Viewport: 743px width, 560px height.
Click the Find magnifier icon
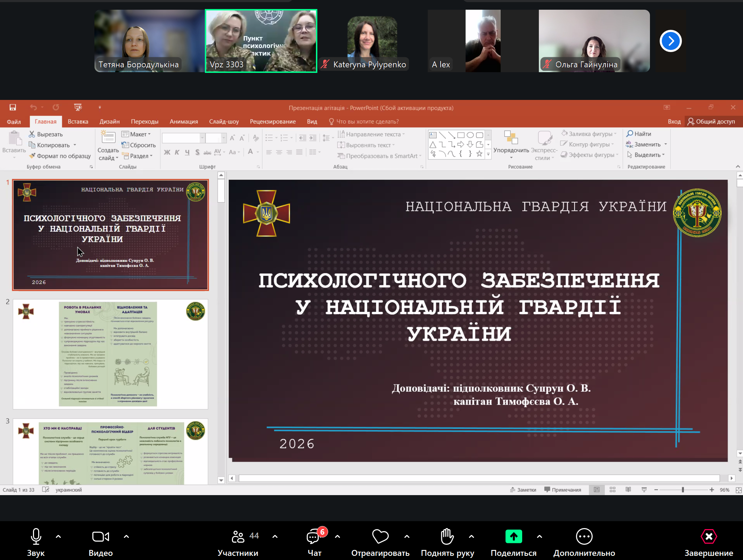tap(629, 134)
